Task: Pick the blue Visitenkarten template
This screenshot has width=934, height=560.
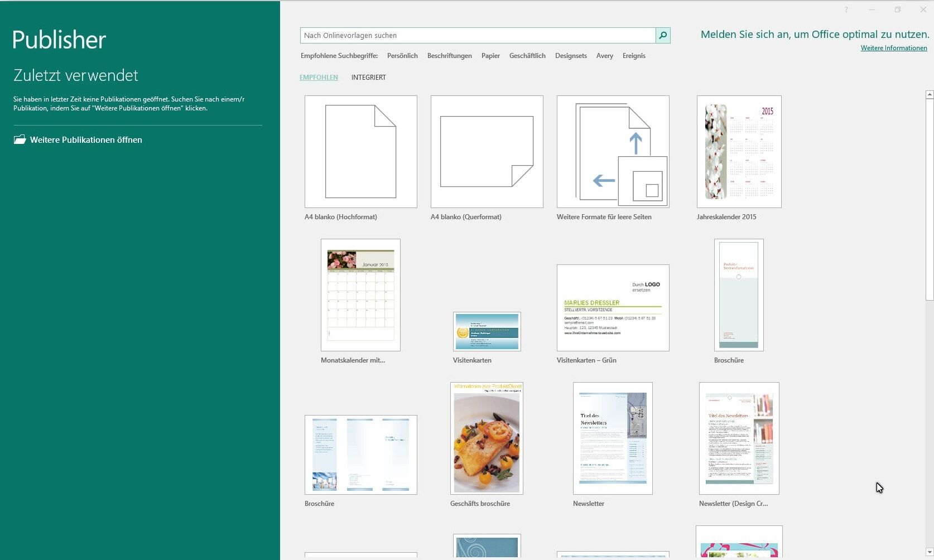Action: click(487, 331)
